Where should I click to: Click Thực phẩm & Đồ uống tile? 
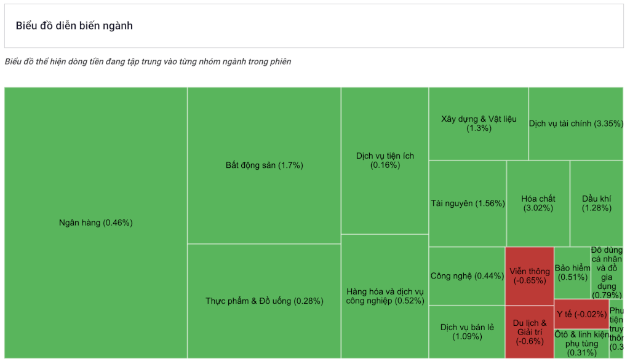coord(264,301)
